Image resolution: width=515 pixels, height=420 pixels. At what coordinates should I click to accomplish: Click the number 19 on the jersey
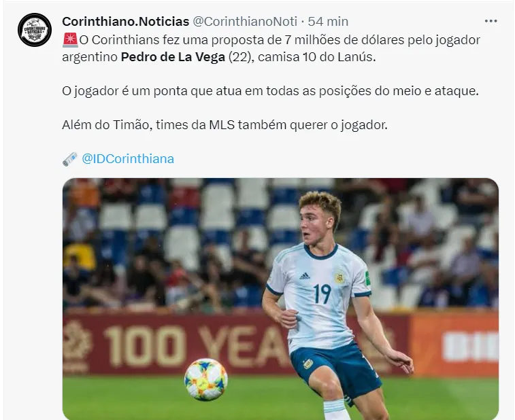pos(322,294)
